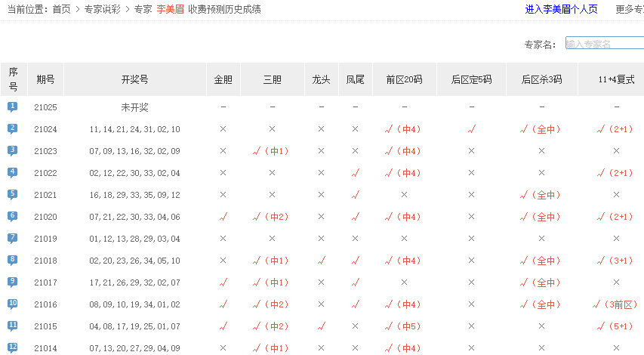The height and width of the screenshot is (355, 644).
Task: Focus the 专家名 search input field
Action: pos(604,44)
